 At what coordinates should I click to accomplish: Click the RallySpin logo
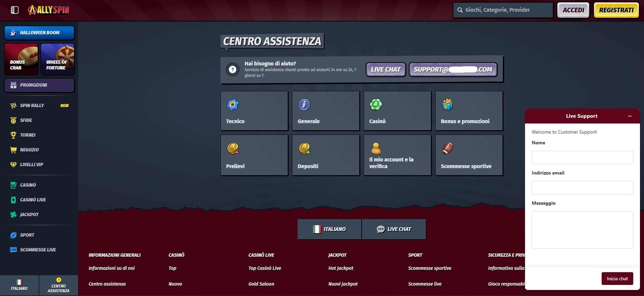[49, 10]
